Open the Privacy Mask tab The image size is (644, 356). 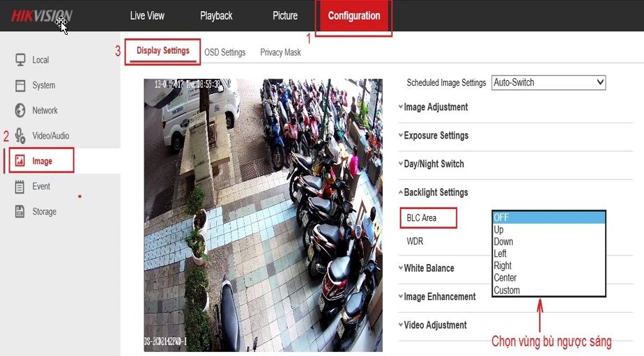tap(280, 52)
